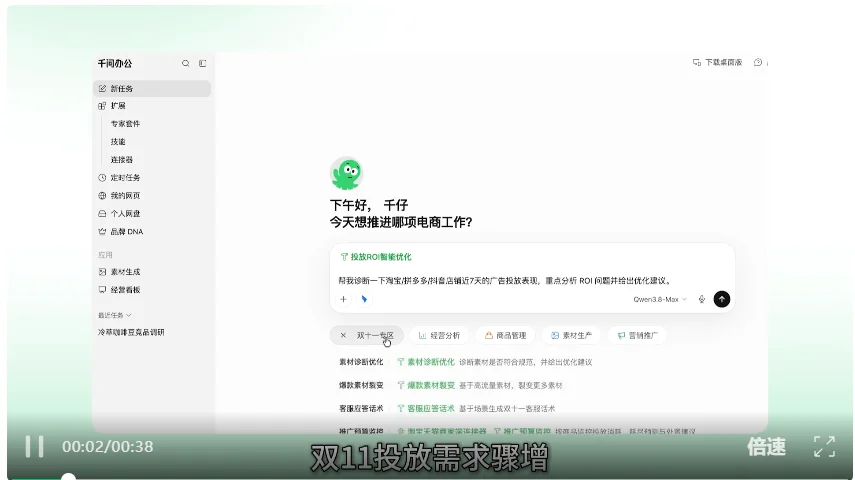This screenshot has width=855, height=480.
Task: Click green 素材诊断优化 skill link
Action: click(426, 362)
